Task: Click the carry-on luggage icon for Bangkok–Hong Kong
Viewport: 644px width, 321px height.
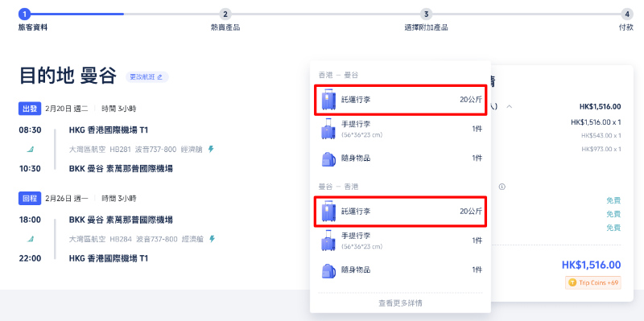Action: coord(328,241)
